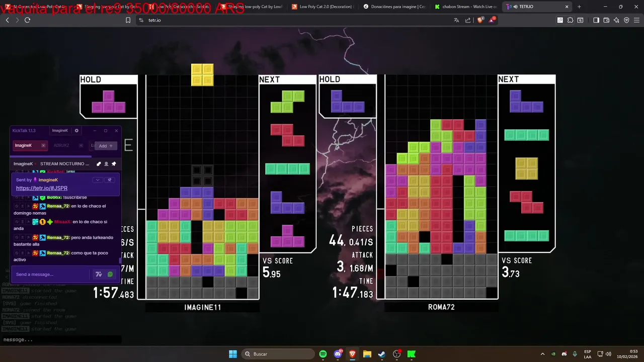644x362 pixels.
Task: Open Leo AI sparkle icon
Action: coord(616,20)
